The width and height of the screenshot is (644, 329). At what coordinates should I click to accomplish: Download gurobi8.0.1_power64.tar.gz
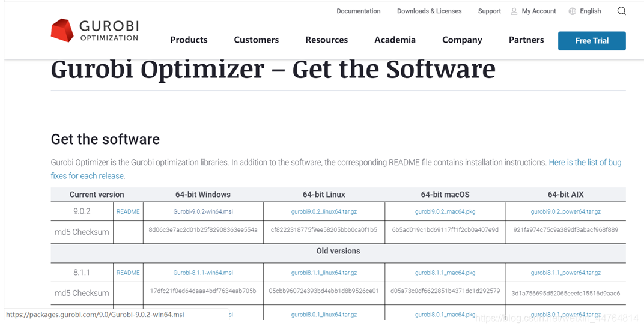565,315
